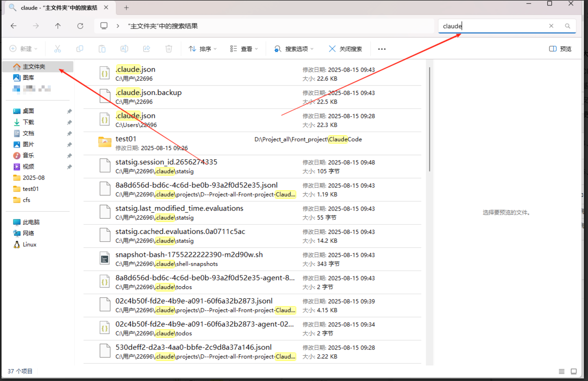Viewport: 588px width, 381px height.
Task: Click the up-one-level navigation arrow
Action: pos(58,26)
